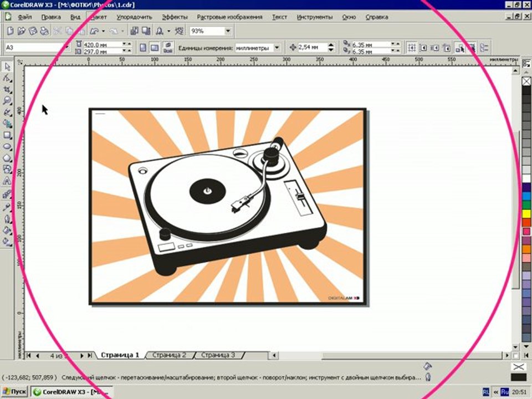Select the Smart Fill tool
Image resolution: width=532 pixels, height=399 pixels.
(x=7, y=124)
